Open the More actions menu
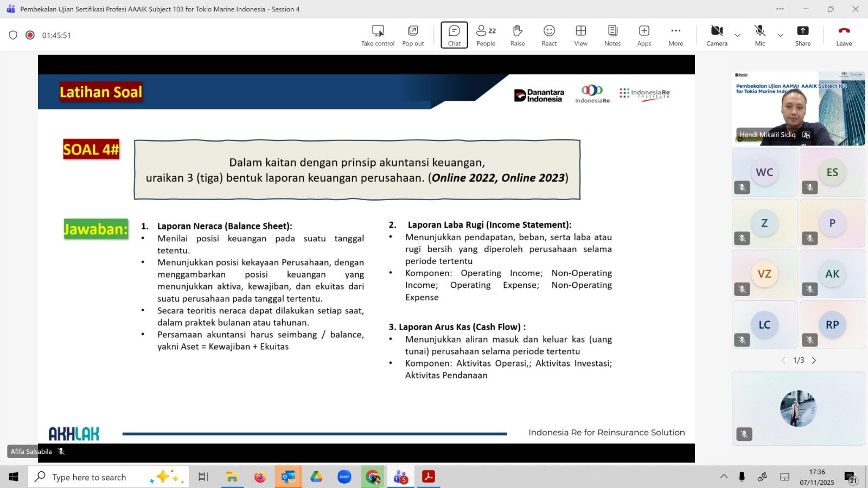Viewport: 868px width, 488px height. coord(675,35)
